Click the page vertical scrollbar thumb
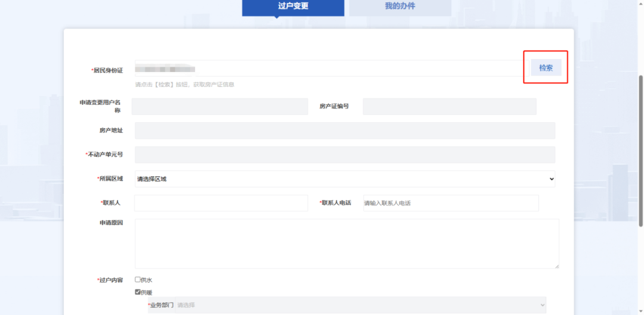The width and height of the screenshot is (644, 315). click(x=640, y=149)
